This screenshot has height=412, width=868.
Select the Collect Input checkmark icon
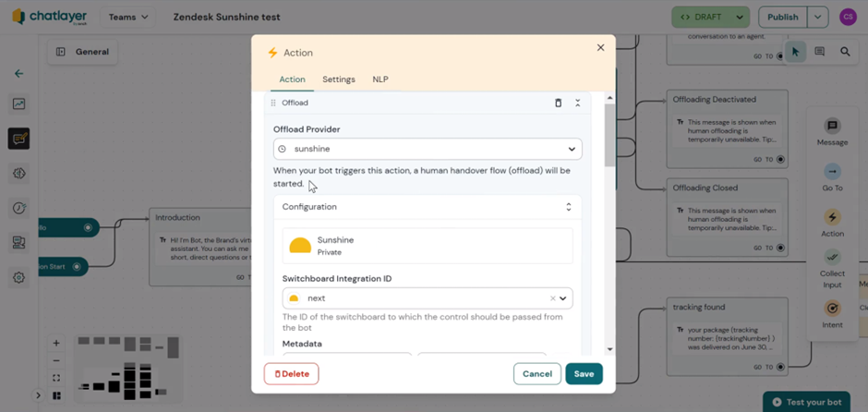point(832,257)
